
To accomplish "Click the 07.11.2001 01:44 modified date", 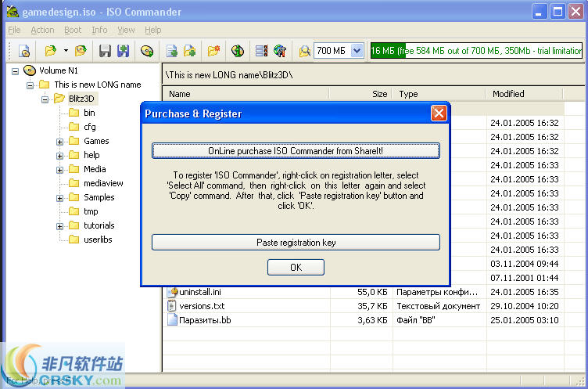I will coord(525,278).
